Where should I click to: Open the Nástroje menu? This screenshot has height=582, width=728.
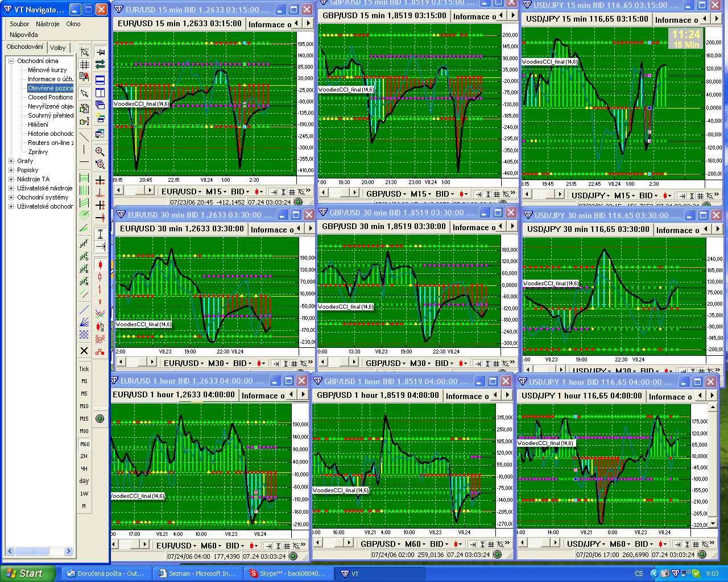coord(48,24)
